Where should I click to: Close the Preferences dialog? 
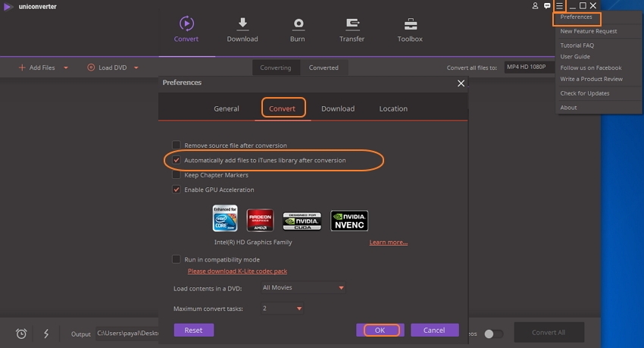coord(461,83)
